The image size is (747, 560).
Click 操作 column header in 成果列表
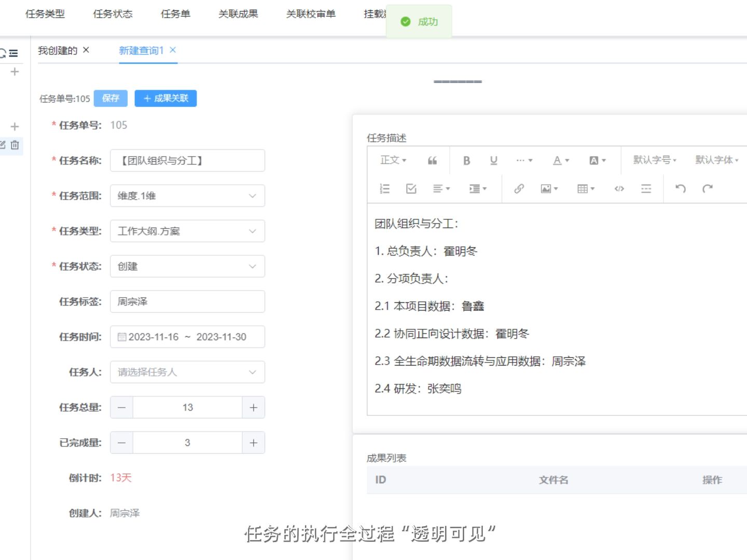point(712,480)
